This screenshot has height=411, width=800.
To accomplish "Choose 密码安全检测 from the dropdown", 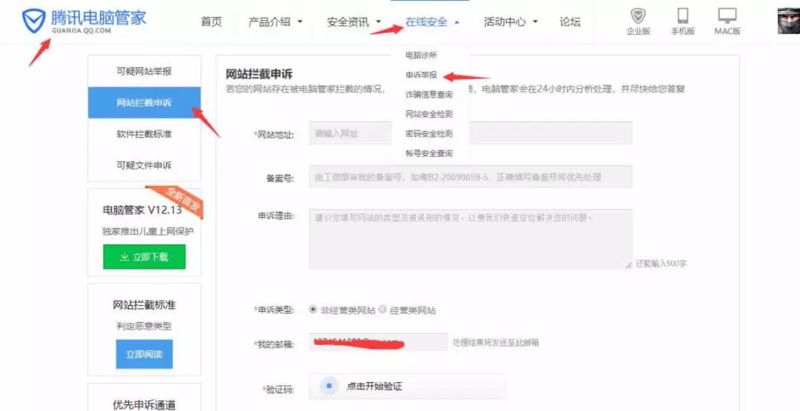I will click(429, 134).
